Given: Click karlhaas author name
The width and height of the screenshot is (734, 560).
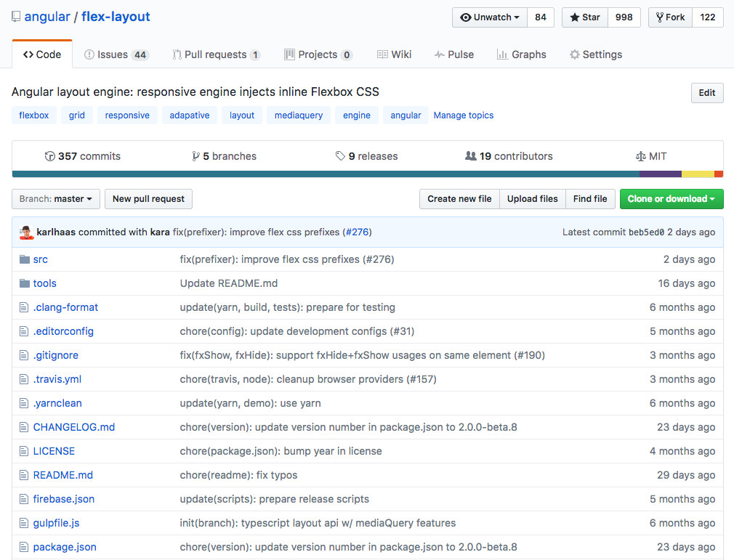Looking at the screenshot, I should [x=56, y=232].
